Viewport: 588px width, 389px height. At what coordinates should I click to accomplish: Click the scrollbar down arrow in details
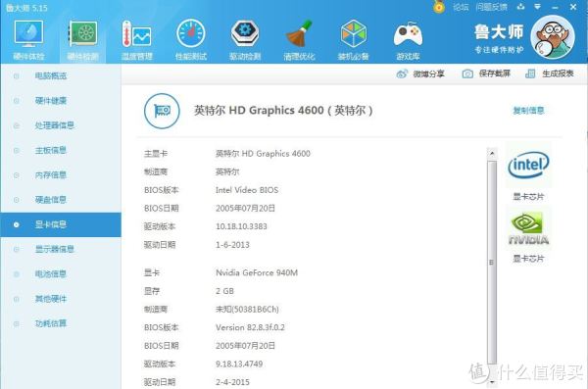tap(492, 382)
